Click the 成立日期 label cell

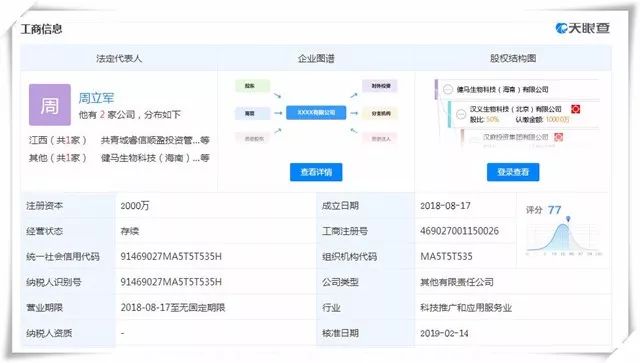tap(365, 205)
